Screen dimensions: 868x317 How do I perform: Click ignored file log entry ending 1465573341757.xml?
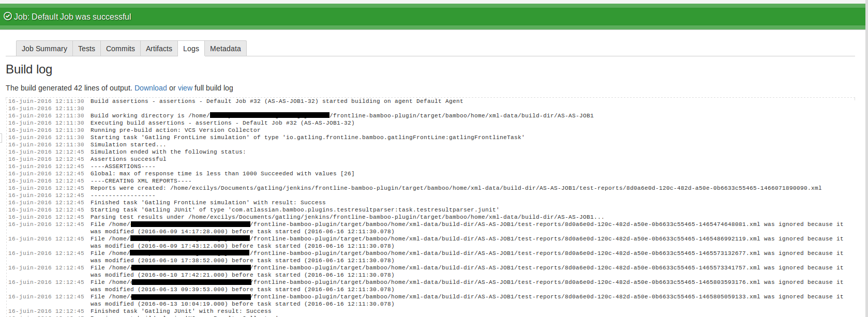point(467,271)
